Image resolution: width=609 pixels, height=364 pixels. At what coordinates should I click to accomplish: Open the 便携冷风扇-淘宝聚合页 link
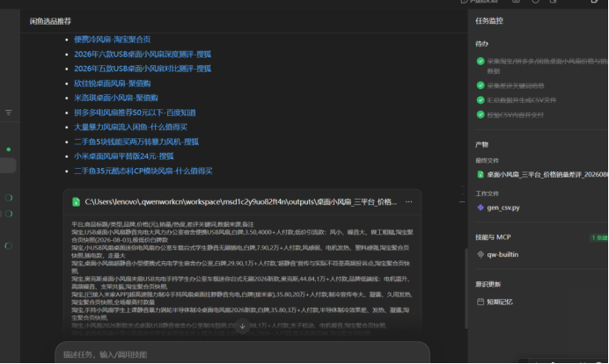pos(113,40)
